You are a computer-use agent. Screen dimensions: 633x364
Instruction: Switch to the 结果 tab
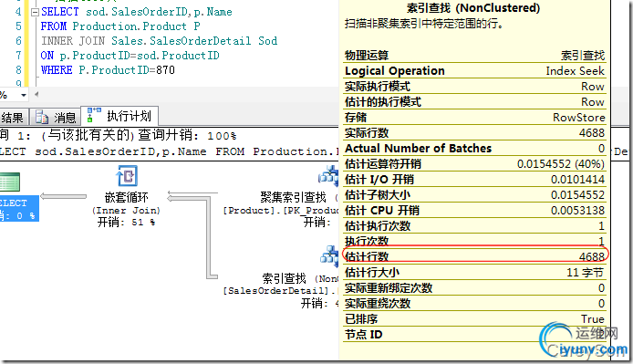click(x=14, y=118)
